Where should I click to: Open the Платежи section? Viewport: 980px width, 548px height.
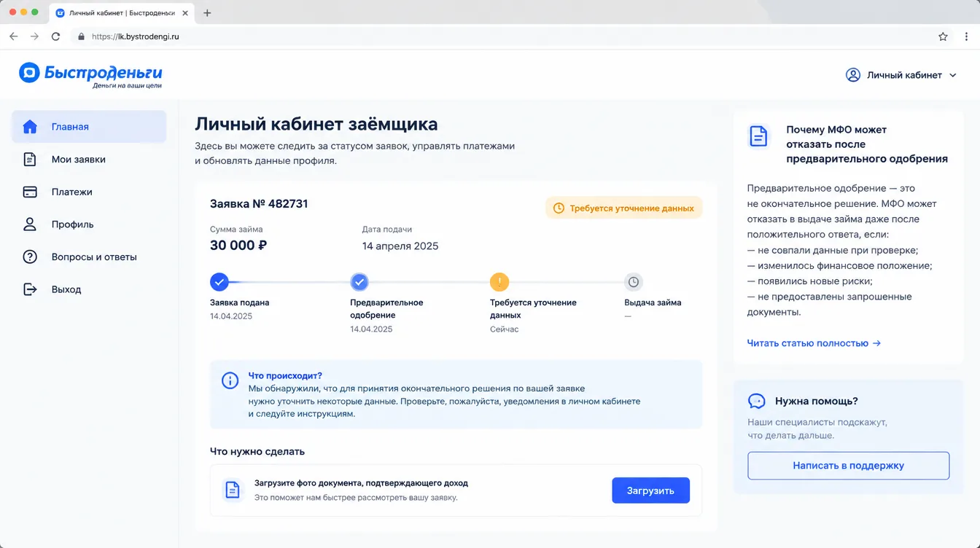tap(89, 192)
